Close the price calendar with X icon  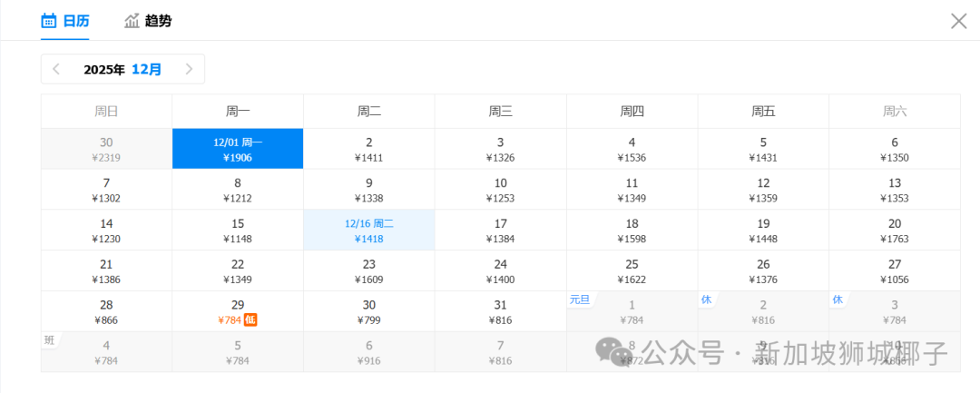[x=958, y=21]
